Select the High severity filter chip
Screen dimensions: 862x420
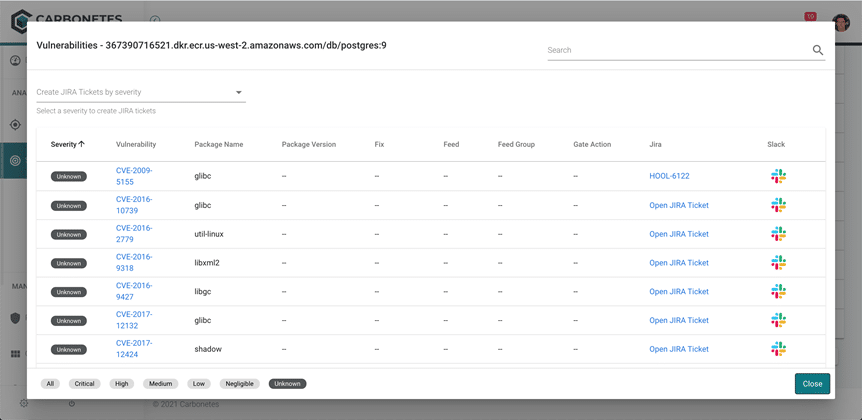[122, 384]
